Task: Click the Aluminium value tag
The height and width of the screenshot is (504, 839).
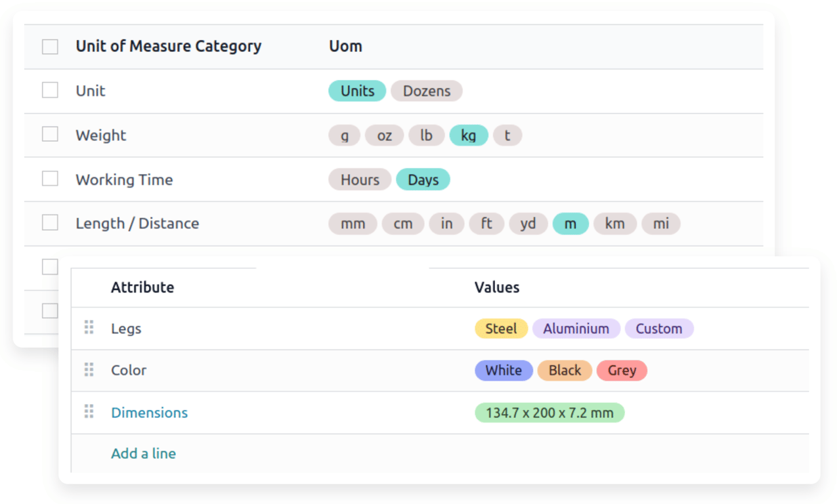Action: click(576, 328)
